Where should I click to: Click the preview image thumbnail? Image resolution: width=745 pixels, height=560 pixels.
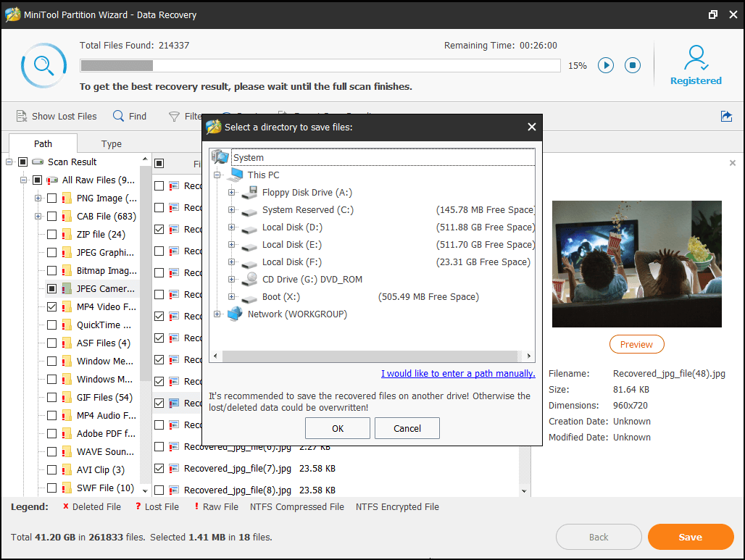tap(637, 264)
